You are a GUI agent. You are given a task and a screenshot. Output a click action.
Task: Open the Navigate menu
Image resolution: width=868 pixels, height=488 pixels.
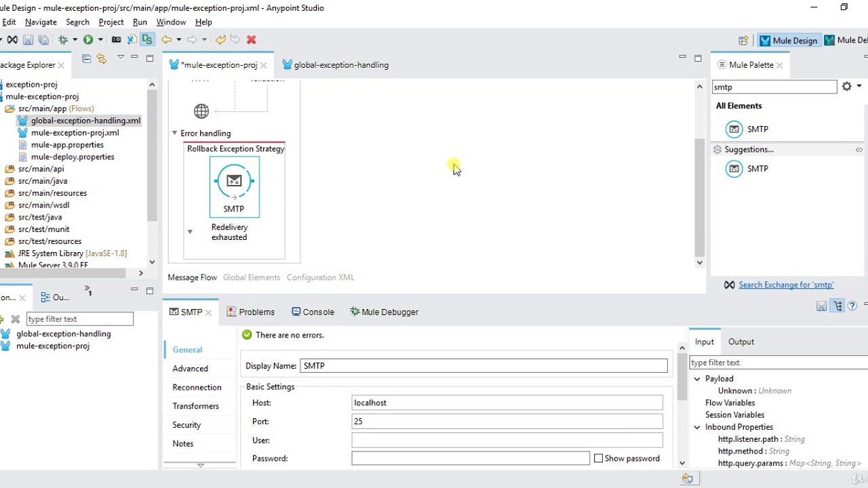tap(41, 22)
